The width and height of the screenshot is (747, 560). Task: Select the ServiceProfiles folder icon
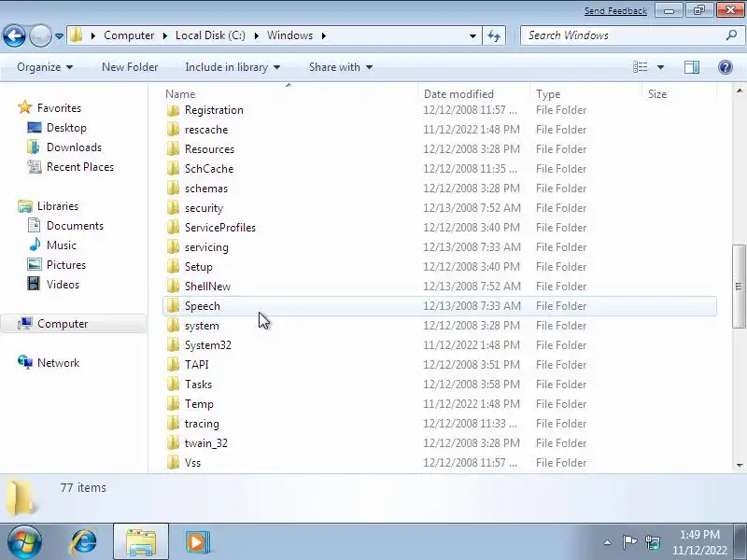pyautogui.click(x=173, y=228)
